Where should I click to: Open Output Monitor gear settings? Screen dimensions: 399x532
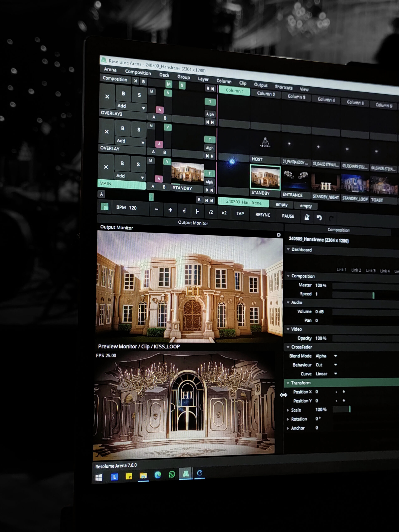(x=278, y=235)
